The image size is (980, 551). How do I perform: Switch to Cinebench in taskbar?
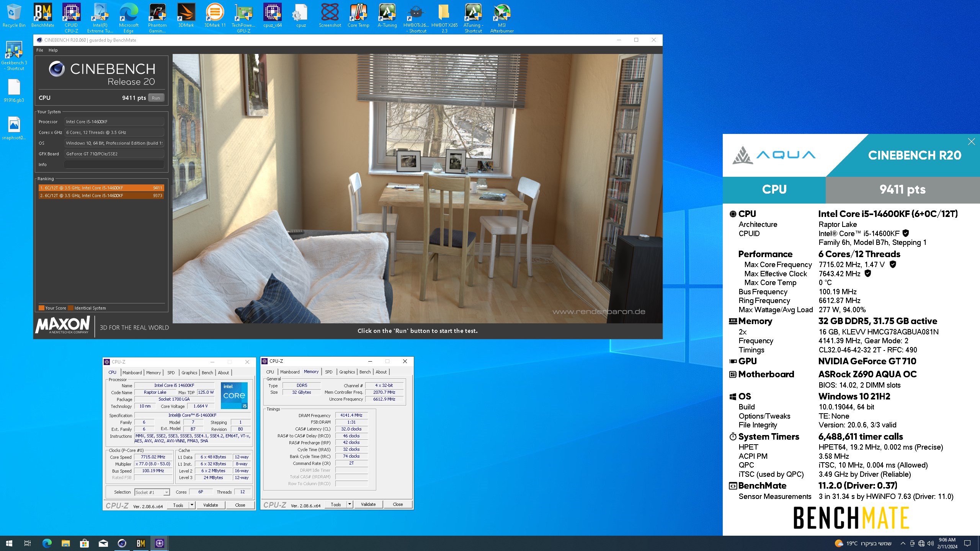point(122,543)
